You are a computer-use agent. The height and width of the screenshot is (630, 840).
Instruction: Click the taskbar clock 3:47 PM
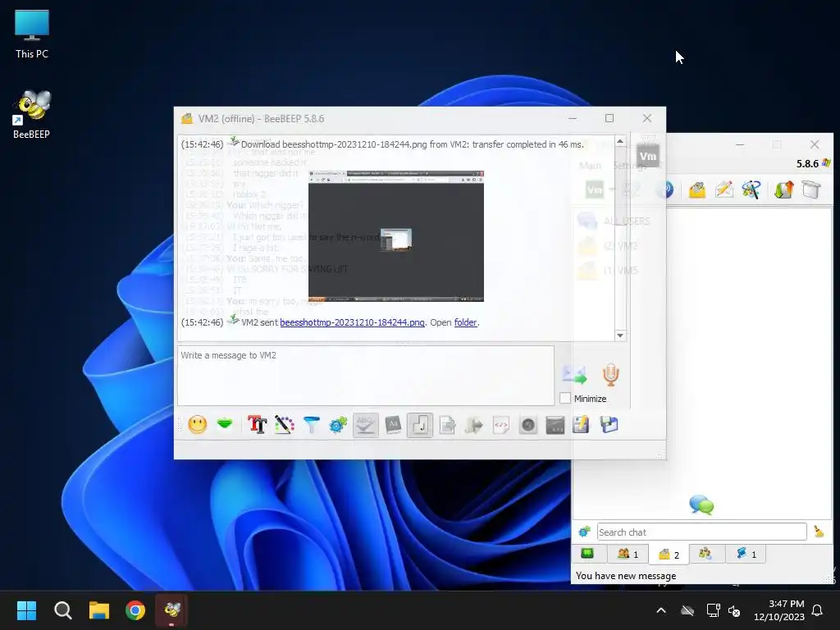point(779,610)
